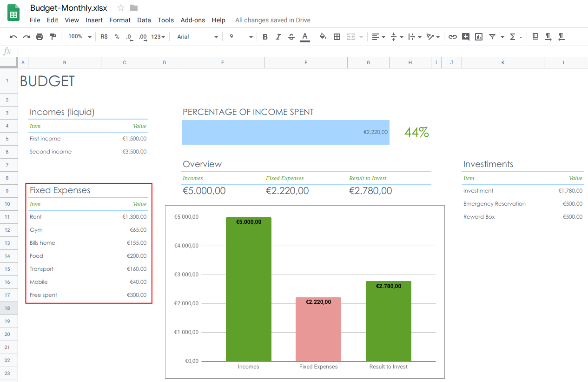Open the Google Sheets home icon

(x=13, y=13)
